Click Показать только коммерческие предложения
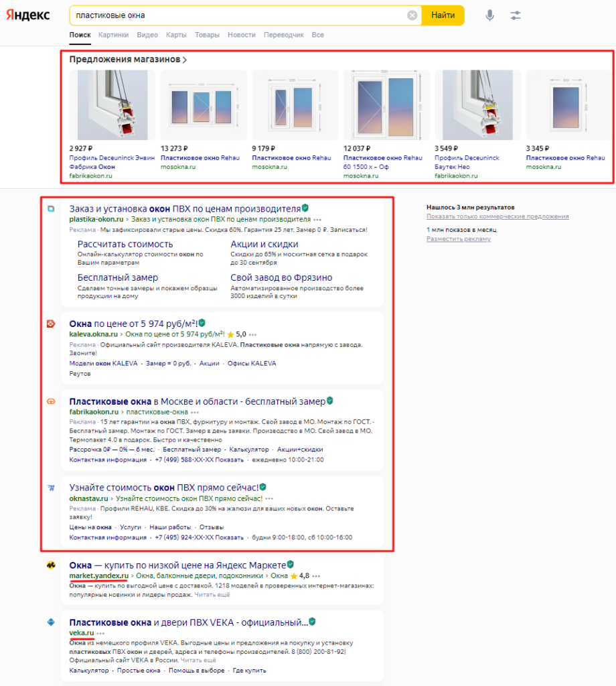This screenshot has width=616, height=686. tap(497, 216)
